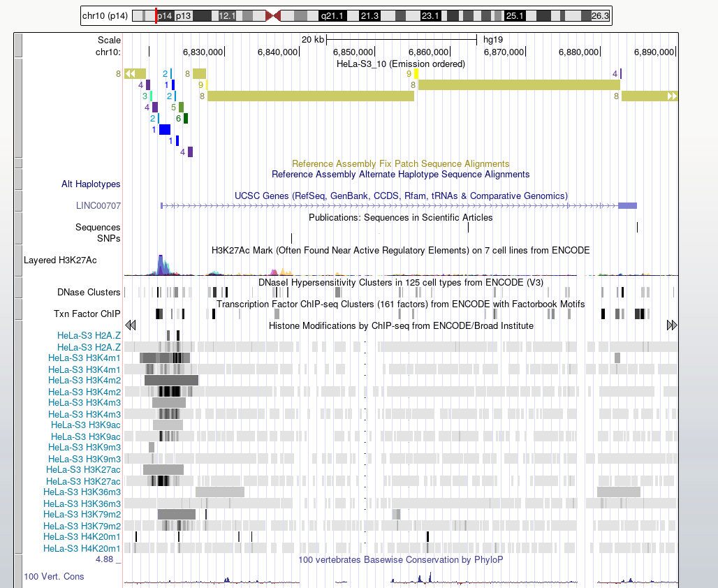Viewport: 718px width, 588px height.
Task: Click gray config button beside Alt Haplotypes
Action: pos(18,179)
